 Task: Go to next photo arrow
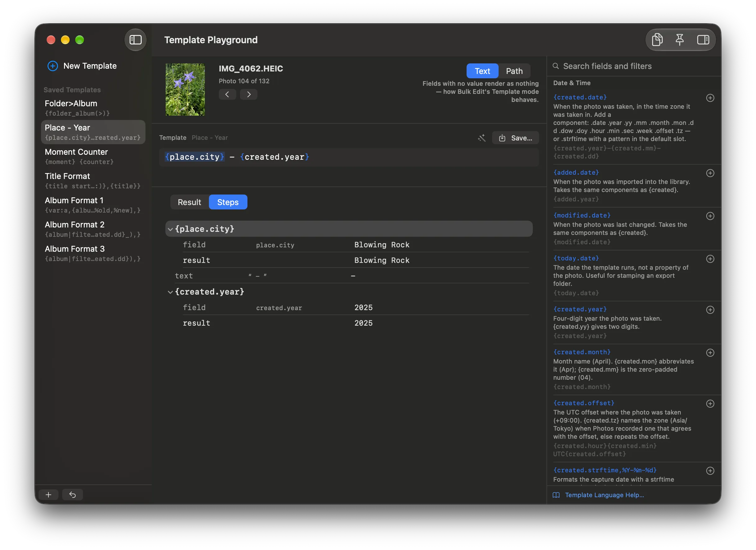coord(249,94)
